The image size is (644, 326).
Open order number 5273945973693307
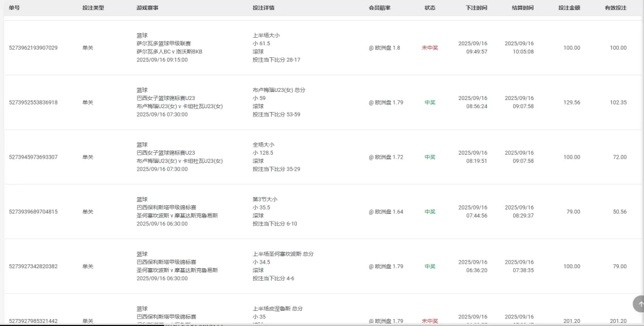[33, 157]
